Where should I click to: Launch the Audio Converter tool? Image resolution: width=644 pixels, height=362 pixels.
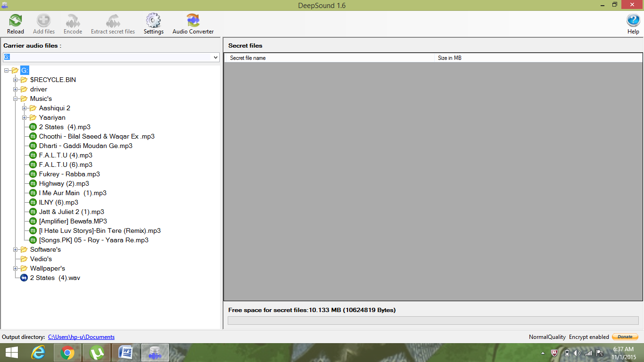point(193,21)
